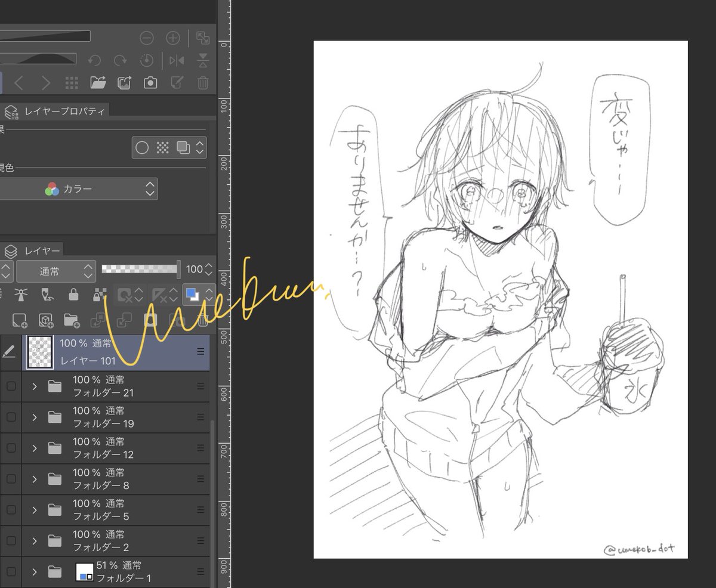
Task: Click the border effect circle icon
Action: point(142,148)
